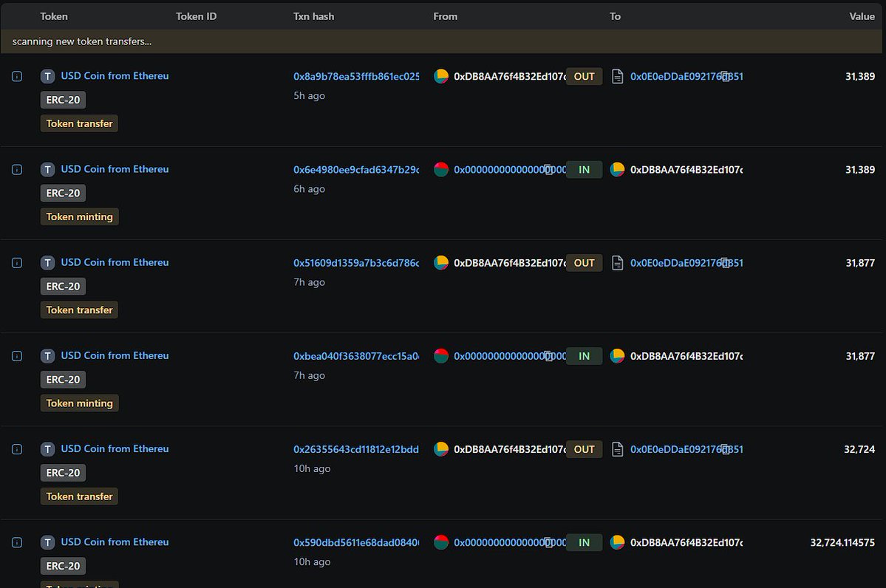Viewport: 886px width, 588px height.
Task: Click T token icon in 0xbea040f363 row
Action: (x=47, y=356)
